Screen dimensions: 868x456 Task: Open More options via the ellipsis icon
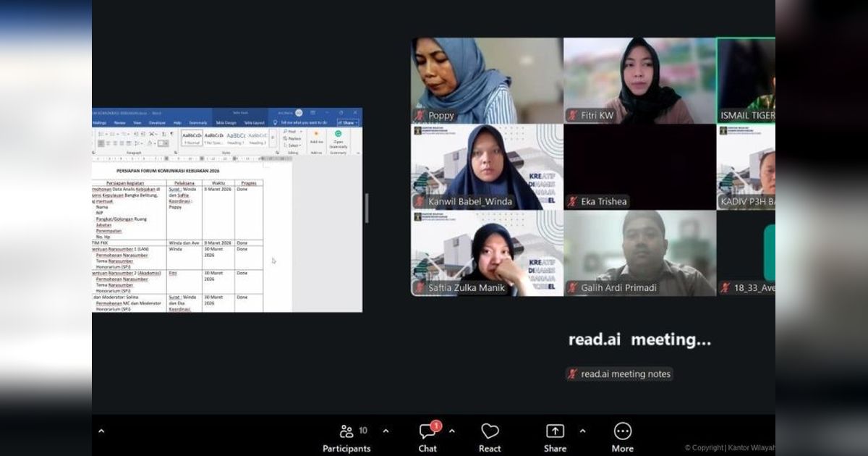(x=622, y=431)
